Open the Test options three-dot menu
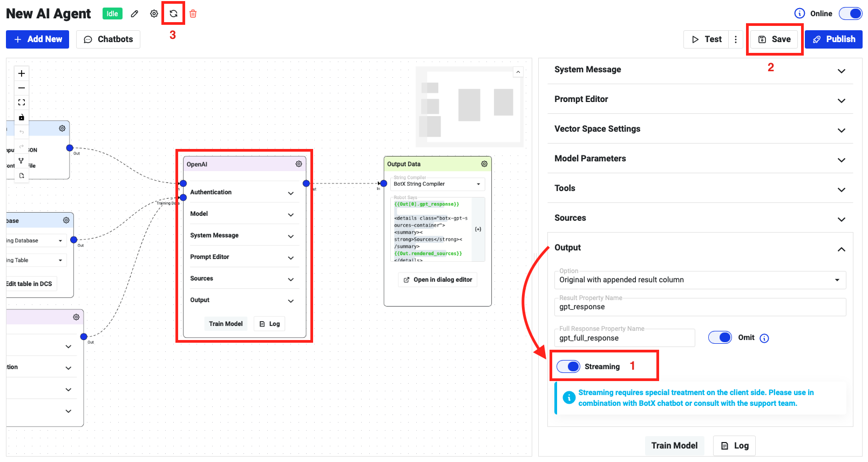 (735, 39)
